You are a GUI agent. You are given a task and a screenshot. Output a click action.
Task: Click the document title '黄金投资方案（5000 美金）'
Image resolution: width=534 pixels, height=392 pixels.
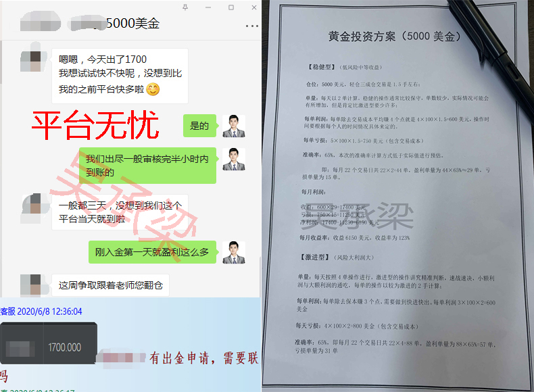tap(394, 36)
